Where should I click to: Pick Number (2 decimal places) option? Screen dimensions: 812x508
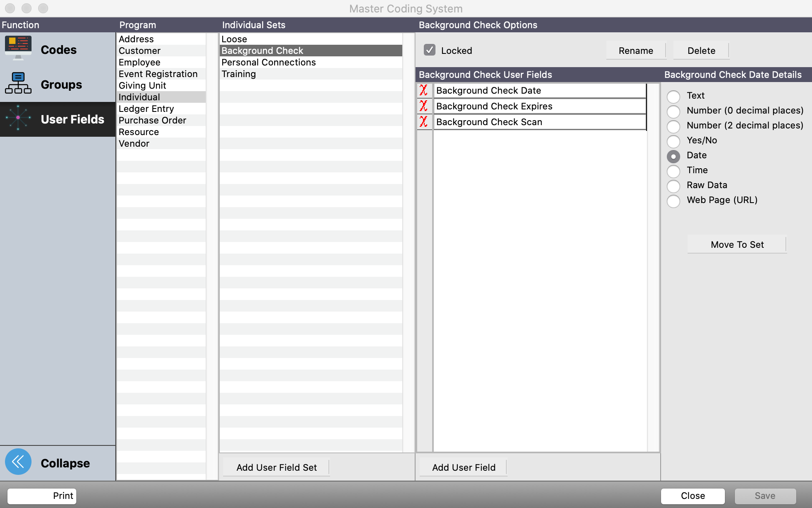point(673,126)
